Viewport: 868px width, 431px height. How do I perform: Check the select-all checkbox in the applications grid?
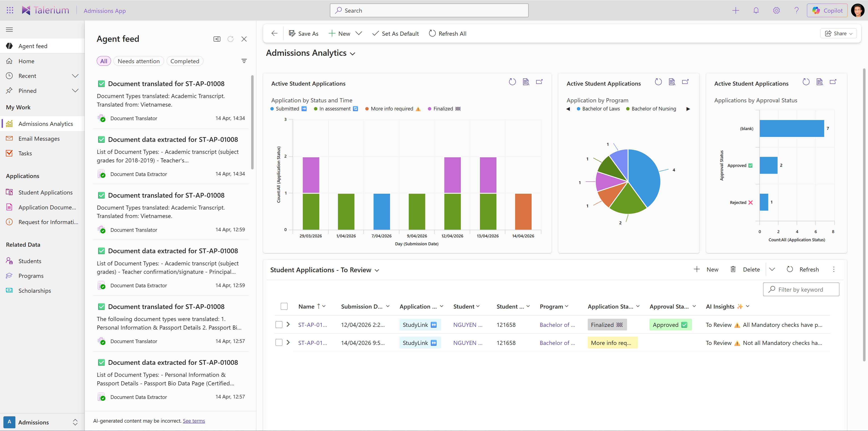(284, 306)
